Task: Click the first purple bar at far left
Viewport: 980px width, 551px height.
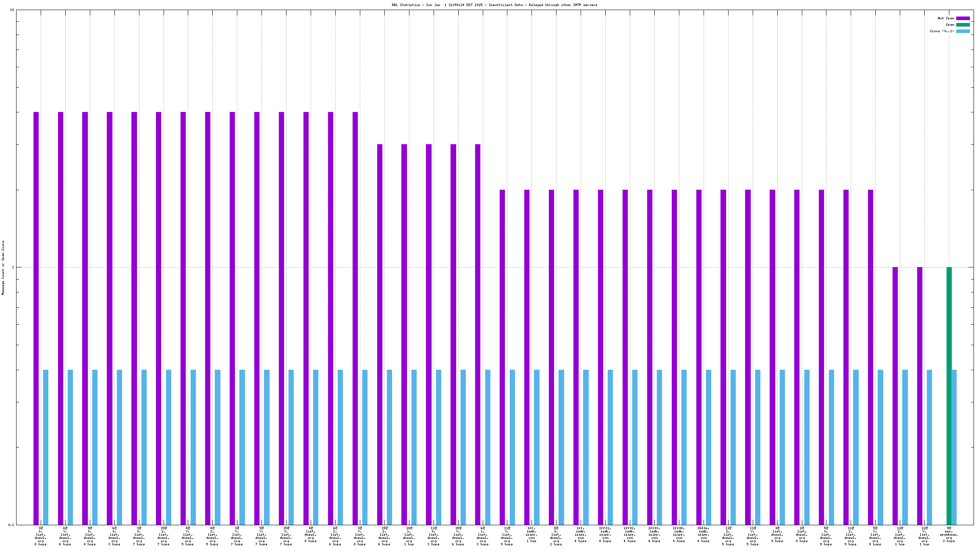Action: [x=36, y=318]
